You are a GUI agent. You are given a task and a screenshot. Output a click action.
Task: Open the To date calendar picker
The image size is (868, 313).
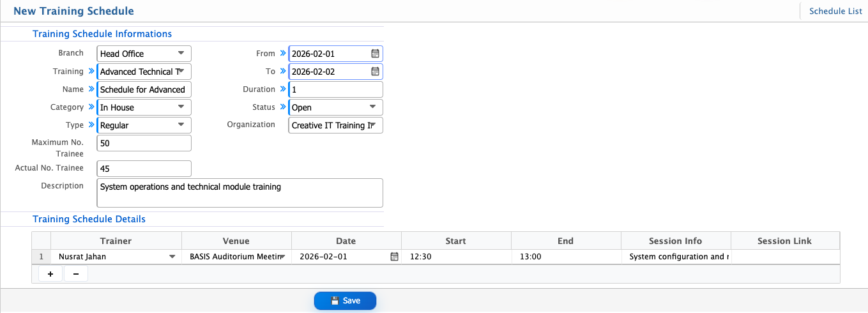[376, 72]
